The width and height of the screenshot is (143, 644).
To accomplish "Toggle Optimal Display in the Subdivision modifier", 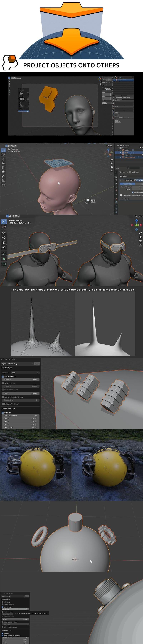I will [132, 192].
